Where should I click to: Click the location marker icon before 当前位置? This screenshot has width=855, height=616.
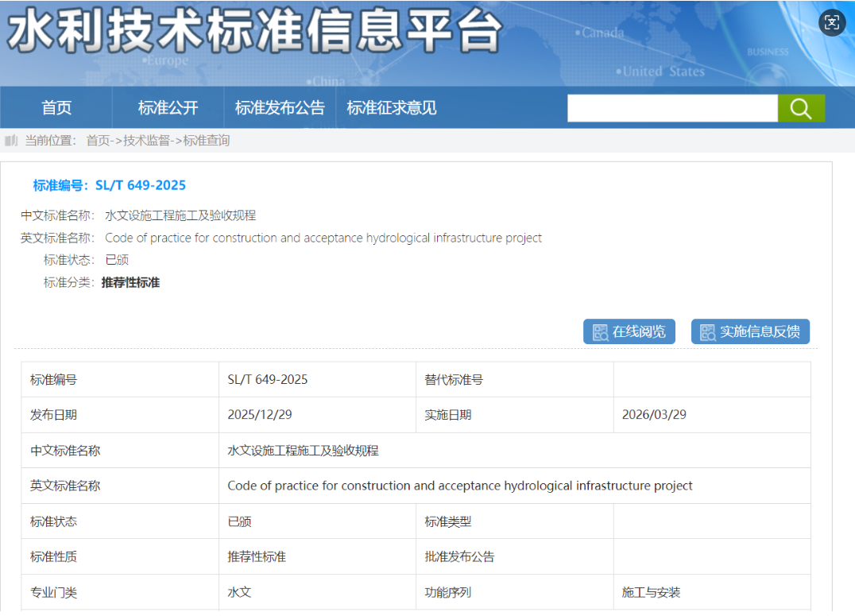click(x=11, y=141)
